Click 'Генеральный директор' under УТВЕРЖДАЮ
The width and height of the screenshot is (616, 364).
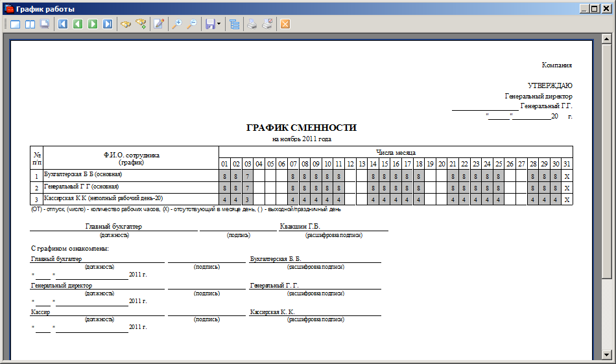(539, 96)
